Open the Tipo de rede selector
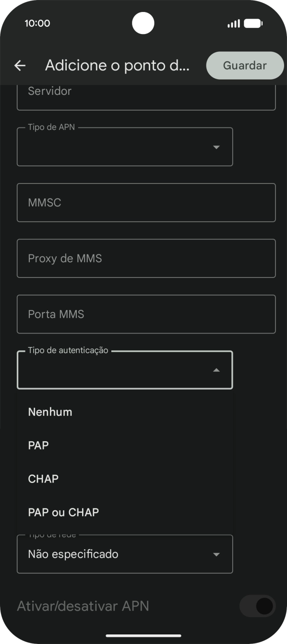This screenshot has height=644, width=287. tap(125, 554)
